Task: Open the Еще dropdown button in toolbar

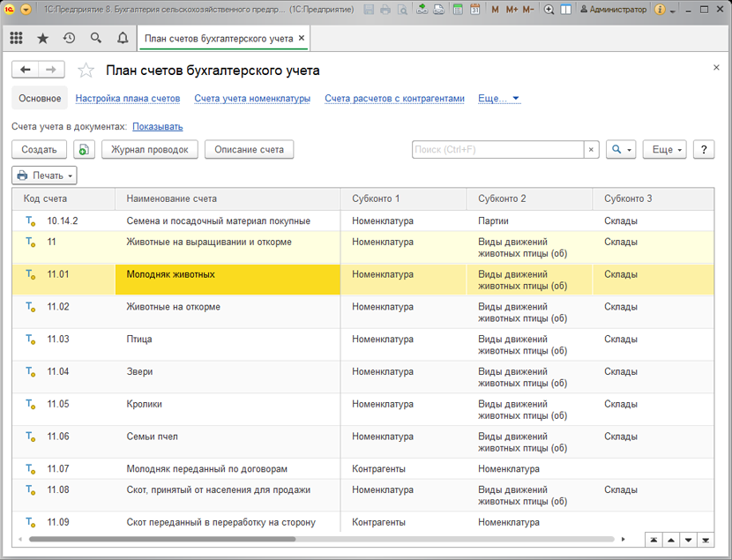Action: tap(664, 149)
